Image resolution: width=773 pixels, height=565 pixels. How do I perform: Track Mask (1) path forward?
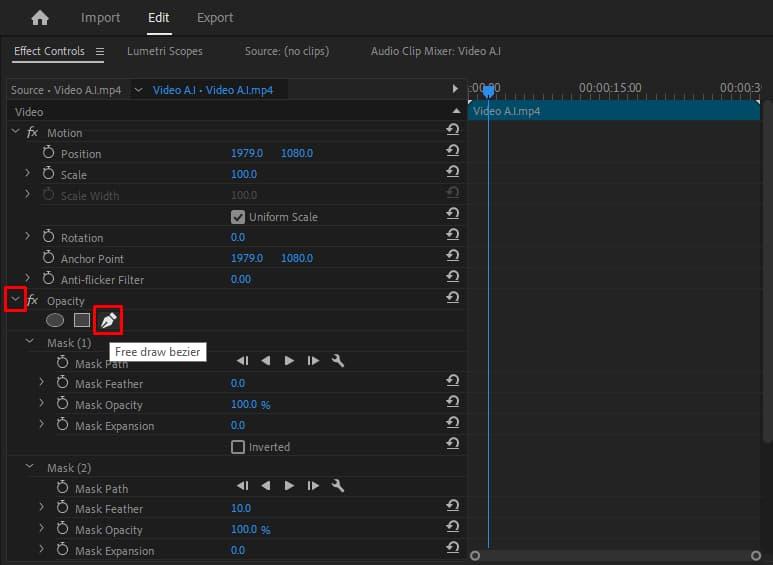(x=290, y=361)
